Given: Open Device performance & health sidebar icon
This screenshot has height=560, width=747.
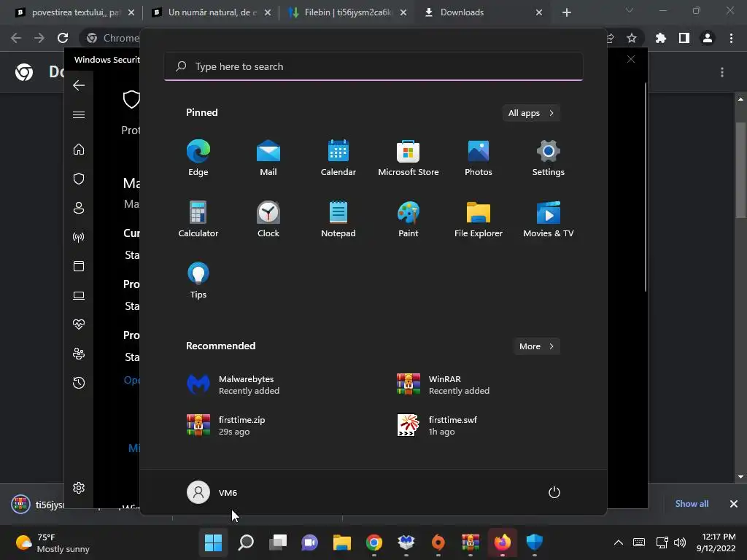Looking at the screenshot, I should pos(79,324).
